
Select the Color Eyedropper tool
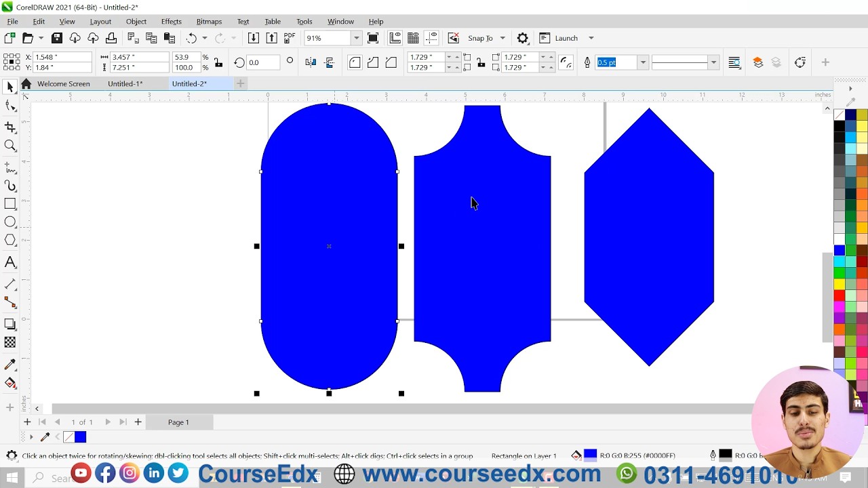point(10,365)
